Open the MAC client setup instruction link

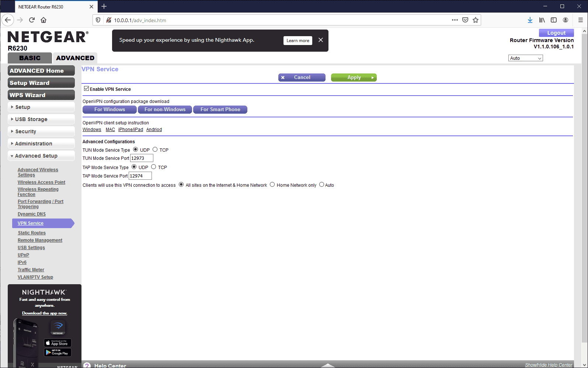pos(110,130)
